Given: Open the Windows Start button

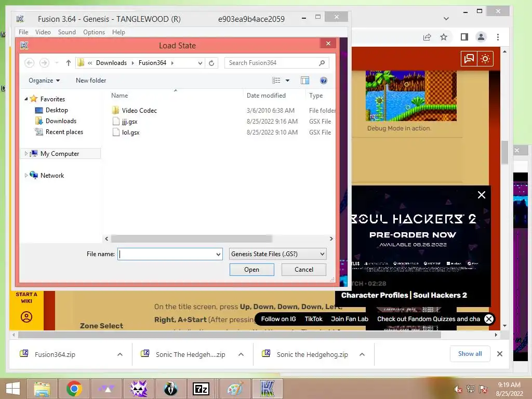Looking at the screenshot, I should tap(13, 389).
